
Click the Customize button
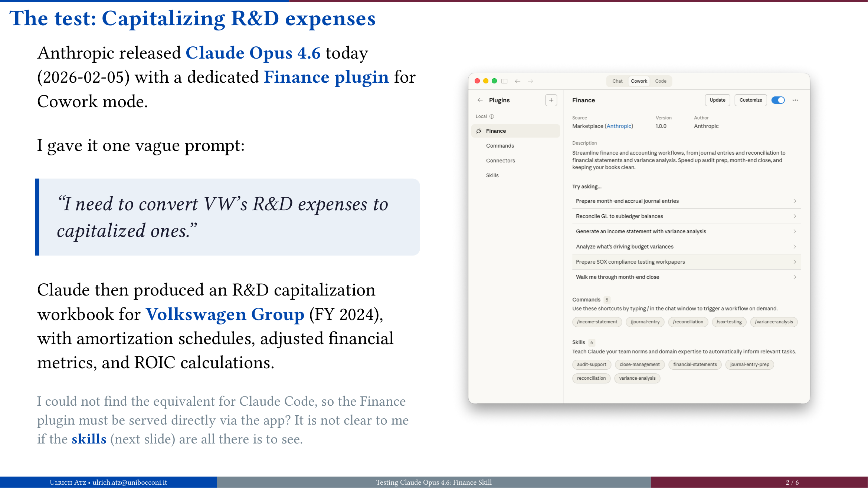(750, 100)
